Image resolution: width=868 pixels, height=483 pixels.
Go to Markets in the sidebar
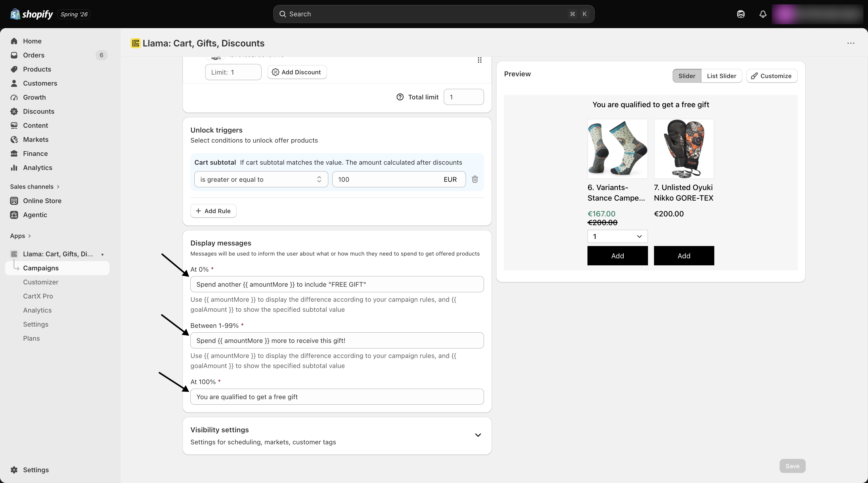pos(36,139)
